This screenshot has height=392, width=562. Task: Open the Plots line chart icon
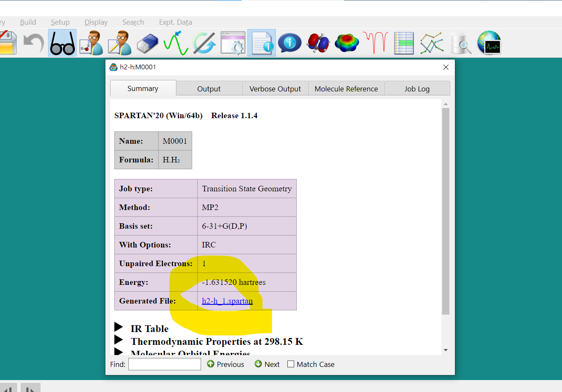(x=432, y=43)
